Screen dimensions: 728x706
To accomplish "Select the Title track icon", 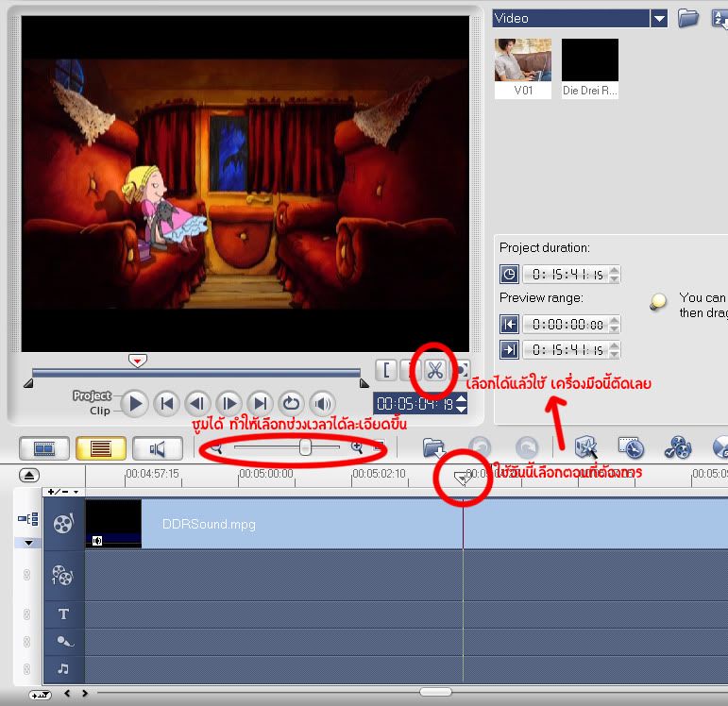I will pos(63,614).
